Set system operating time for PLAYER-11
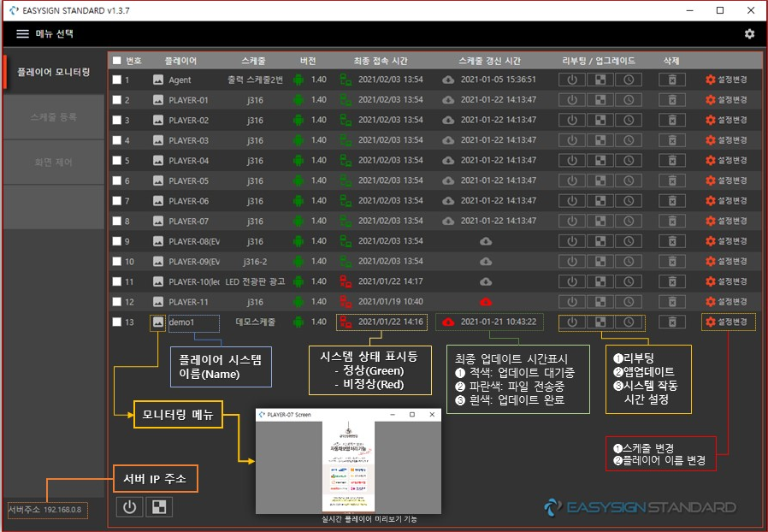This screenshot has width=768, height=532. (x=629, y=301)
